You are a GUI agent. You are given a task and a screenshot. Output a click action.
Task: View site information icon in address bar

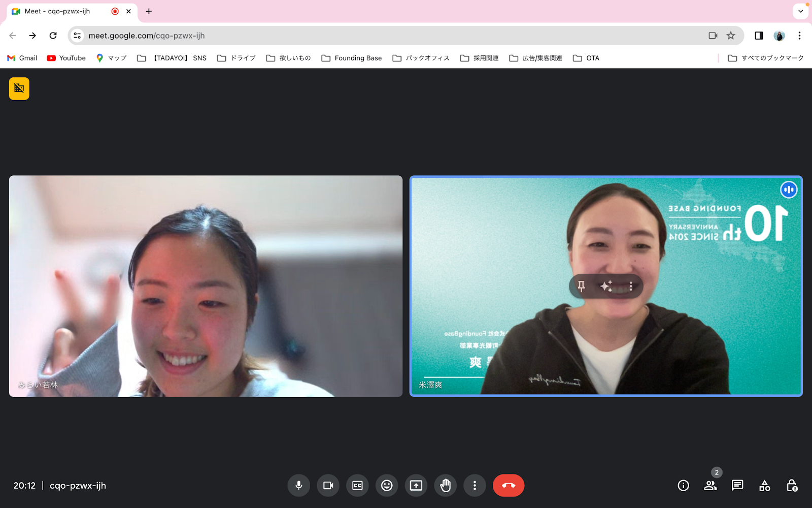[77, 36]
